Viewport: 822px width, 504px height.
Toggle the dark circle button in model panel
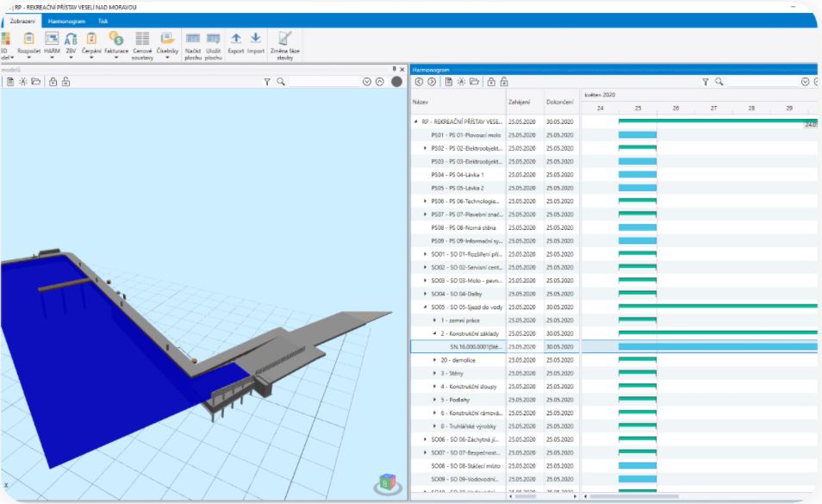pyautogui.click(x=396, y=82)
